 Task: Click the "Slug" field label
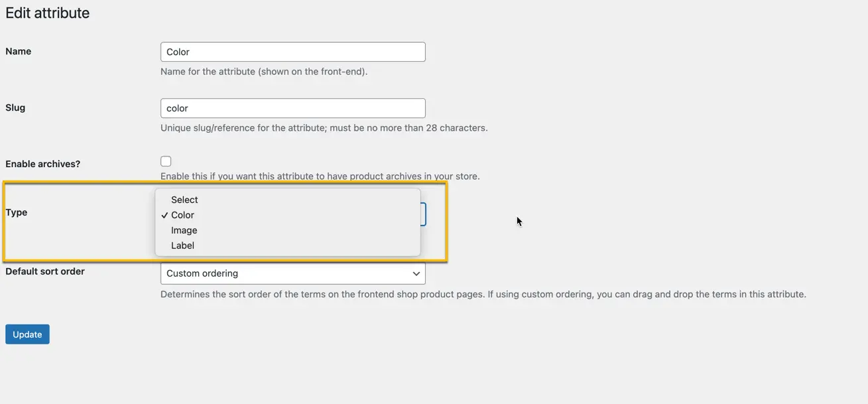[x=15, y=107]
